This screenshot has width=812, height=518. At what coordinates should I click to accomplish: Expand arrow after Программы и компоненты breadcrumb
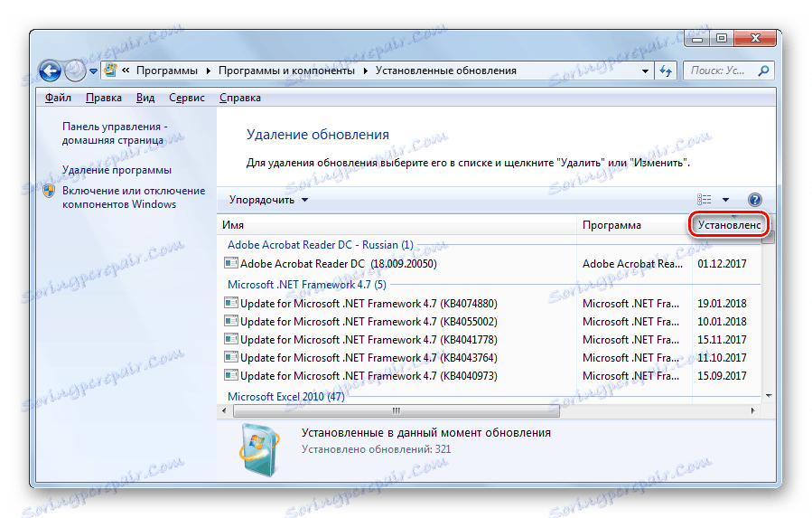365,71
